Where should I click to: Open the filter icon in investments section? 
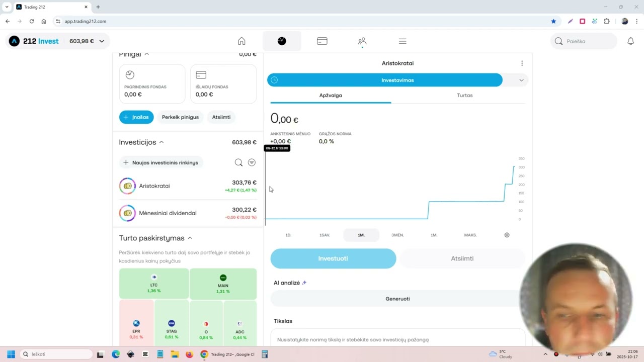pyautogui.click(x=252, y=162)
